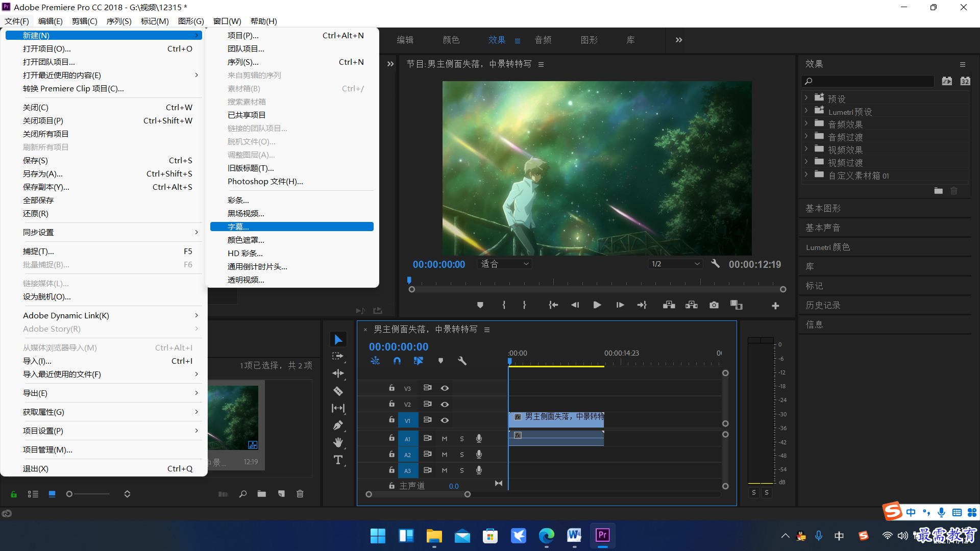Click the Program monitor playhead marker

(409, 280)
